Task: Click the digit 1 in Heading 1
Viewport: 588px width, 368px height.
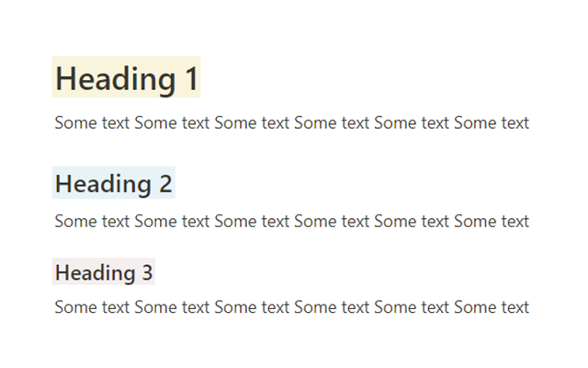Action: pyautogui.click(x=192, y=78)
